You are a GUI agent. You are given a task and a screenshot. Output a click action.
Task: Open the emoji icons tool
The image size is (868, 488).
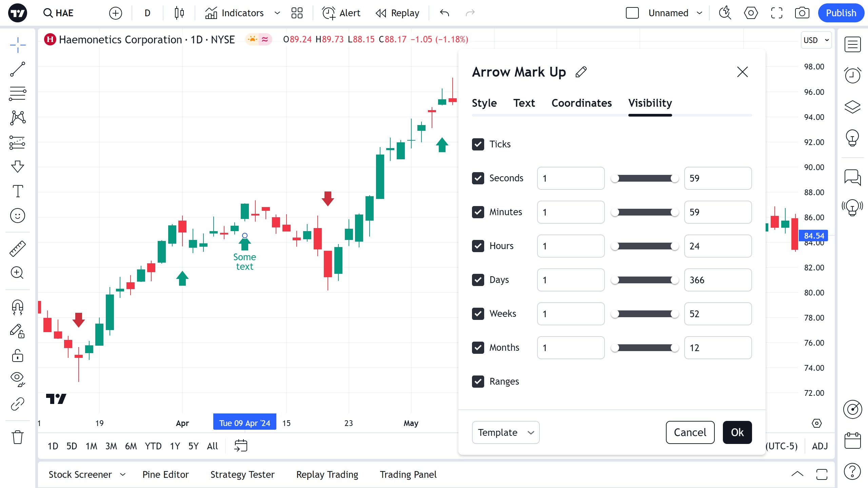point(18,216)
